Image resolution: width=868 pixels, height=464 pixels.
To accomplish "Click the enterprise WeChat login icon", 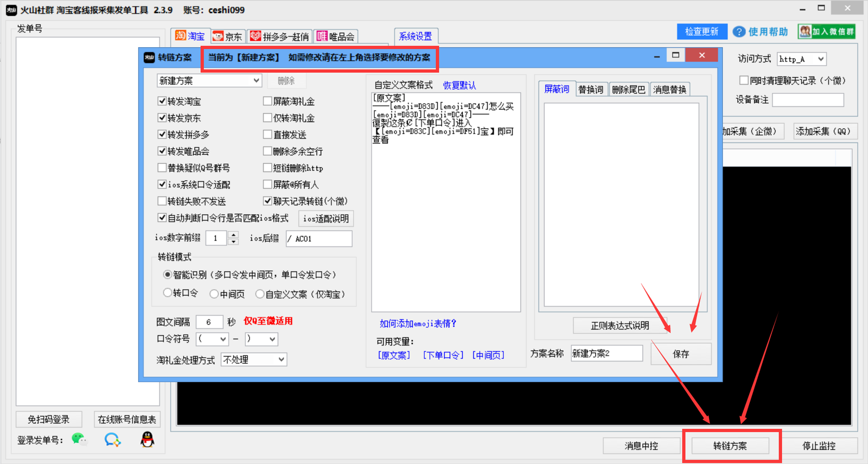I will click(x=112, y=440).
